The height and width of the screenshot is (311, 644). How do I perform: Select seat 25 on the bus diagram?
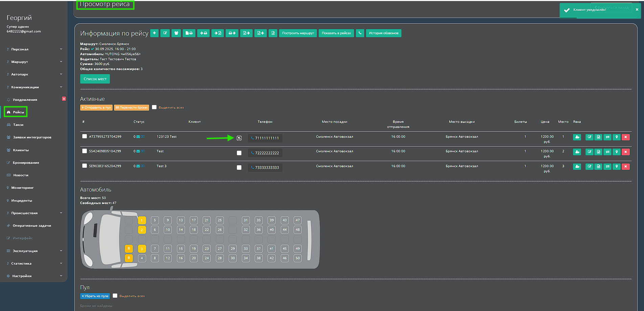[x=220, y=220]
